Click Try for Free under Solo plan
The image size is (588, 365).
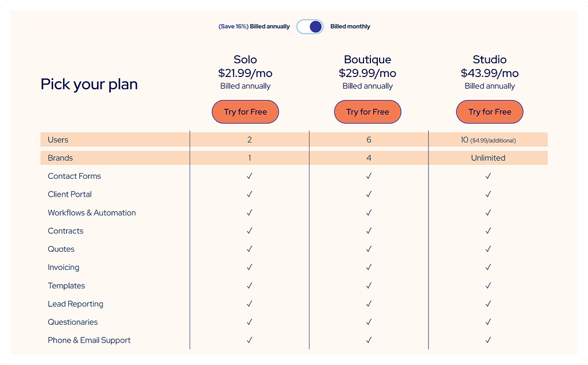pos(245,112)
